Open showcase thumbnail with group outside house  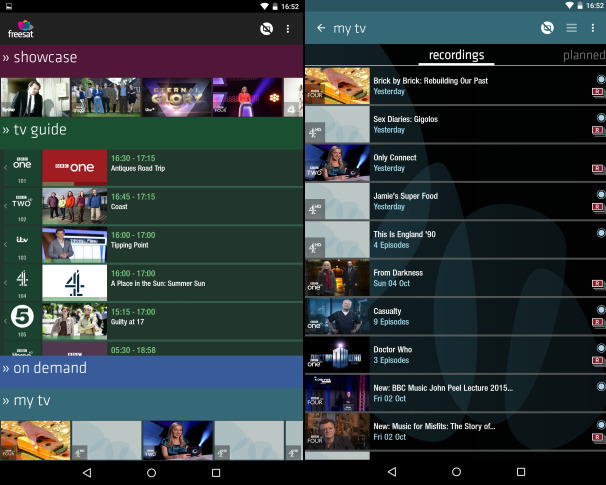(106, 97)
